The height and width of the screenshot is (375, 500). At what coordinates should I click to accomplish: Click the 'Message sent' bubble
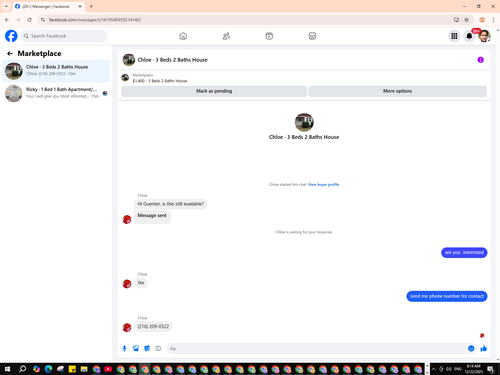[x=152, y=216]
